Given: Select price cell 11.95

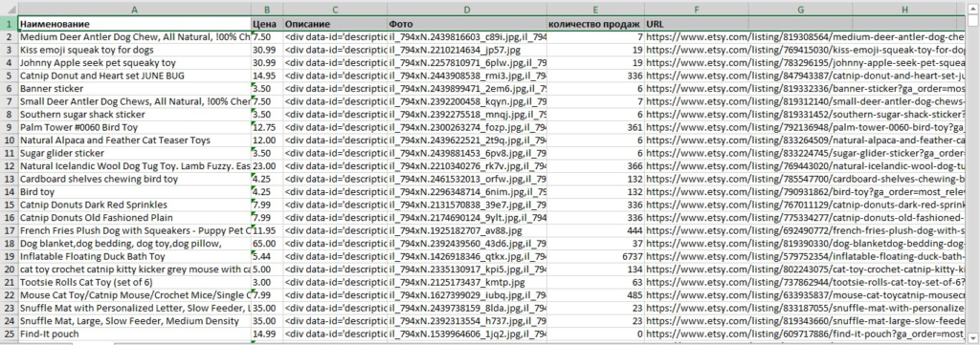Looking at the screenshot, I should (267, 231).
